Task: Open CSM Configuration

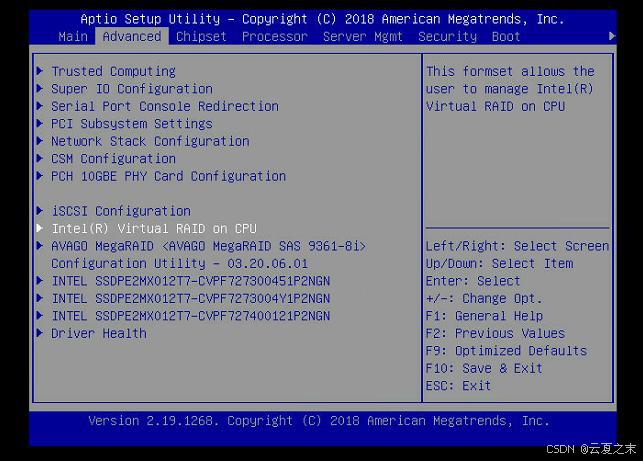Action: pyautogui.click(x=113, y=159)
